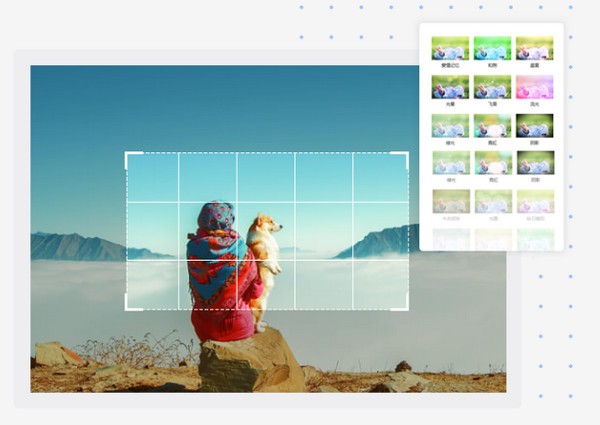The width and height of the screenshot is (600, 425).
Task: Select the faded middle filter in the fifth row
Action: tap(493, 201)
